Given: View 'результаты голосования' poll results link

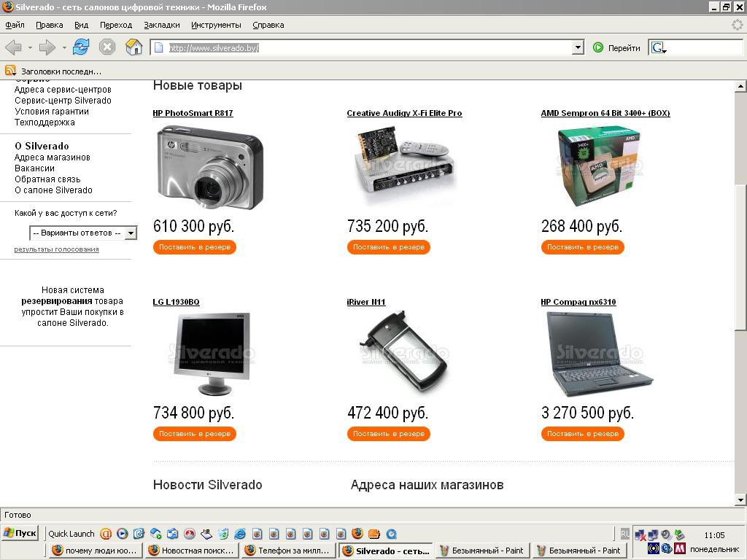Looking at the screenshot, I should [x=57, y=249].
